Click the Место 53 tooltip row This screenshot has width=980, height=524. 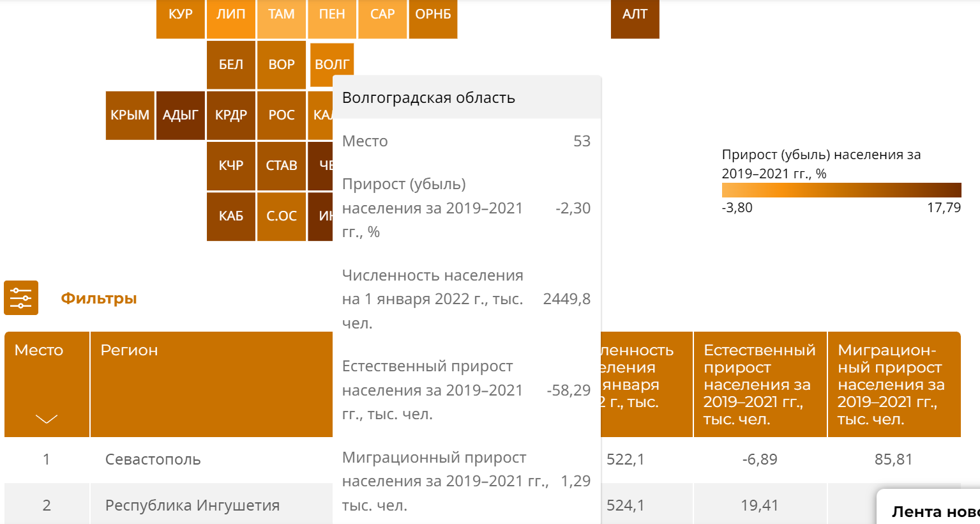(467, 141)
